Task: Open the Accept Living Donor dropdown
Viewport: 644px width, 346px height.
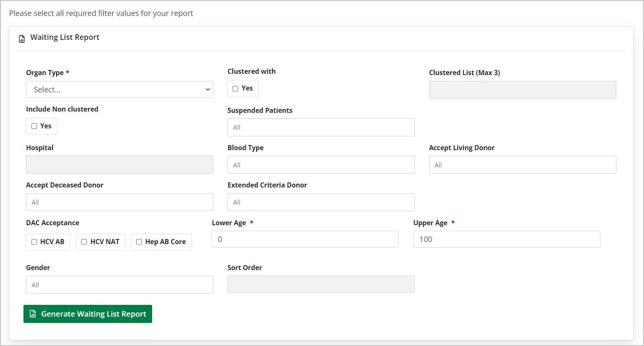Action: tap(522, 164)
